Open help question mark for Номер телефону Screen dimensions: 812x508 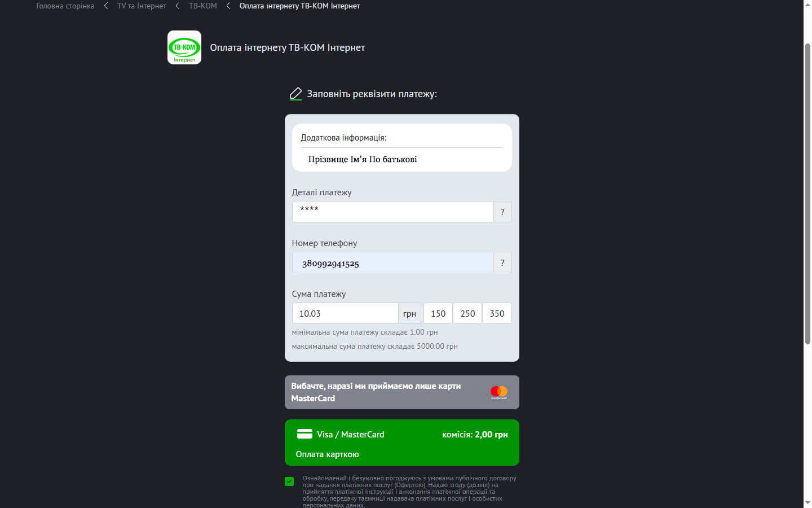click(x=502, y=262)
